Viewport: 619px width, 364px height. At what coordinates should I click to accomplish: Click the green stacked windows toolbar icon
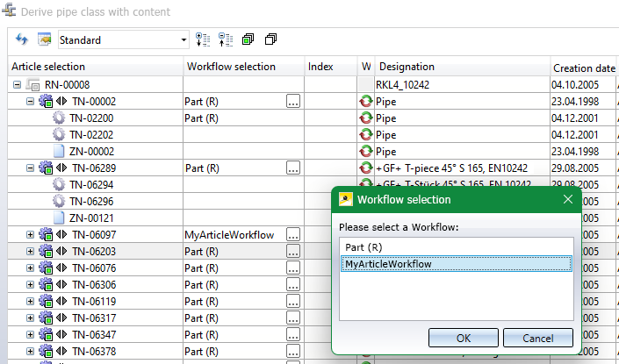248,40
